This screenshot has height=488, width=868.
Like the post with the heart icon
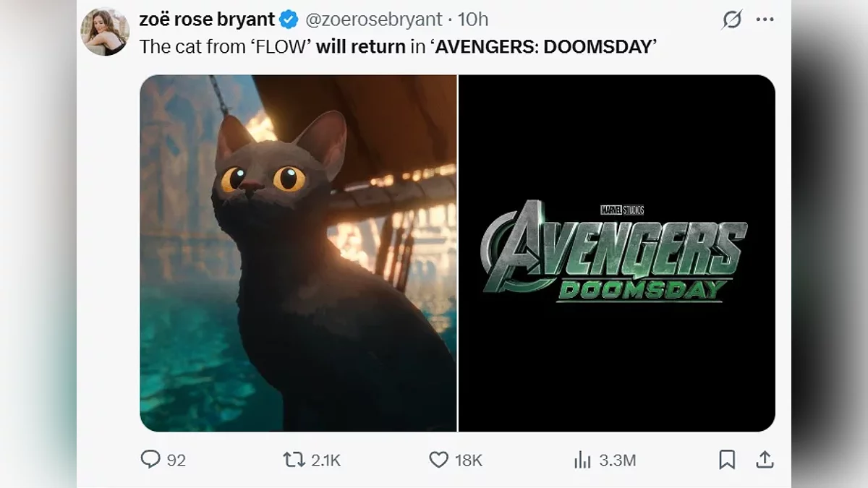439,459
